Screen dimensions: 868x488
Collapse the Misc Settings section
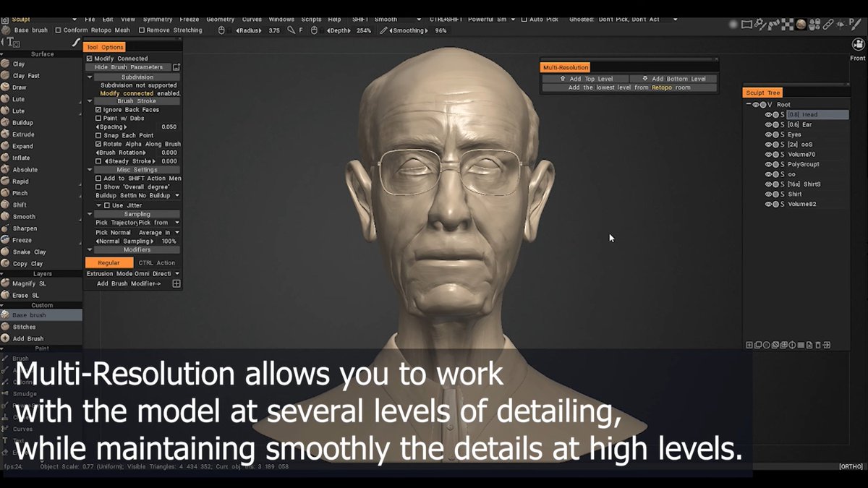(90, 170)
